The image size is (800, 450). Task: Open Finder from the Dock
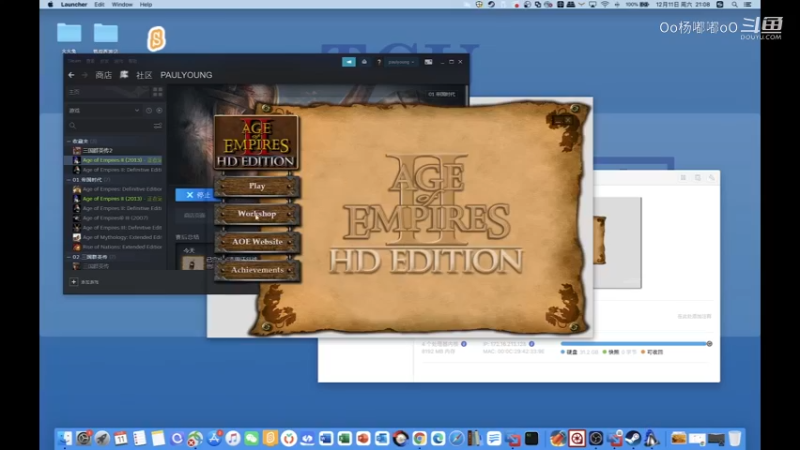65,438
